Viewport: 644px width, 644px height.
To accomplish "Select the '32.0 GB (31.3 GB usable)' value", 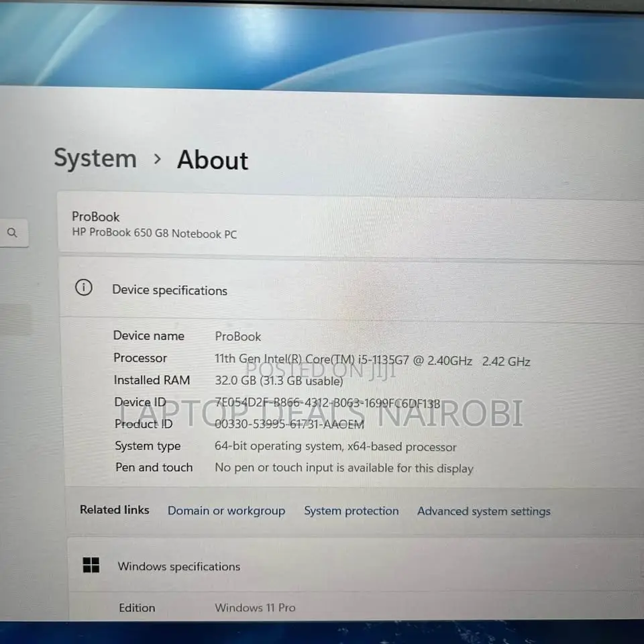I will 279,381.
